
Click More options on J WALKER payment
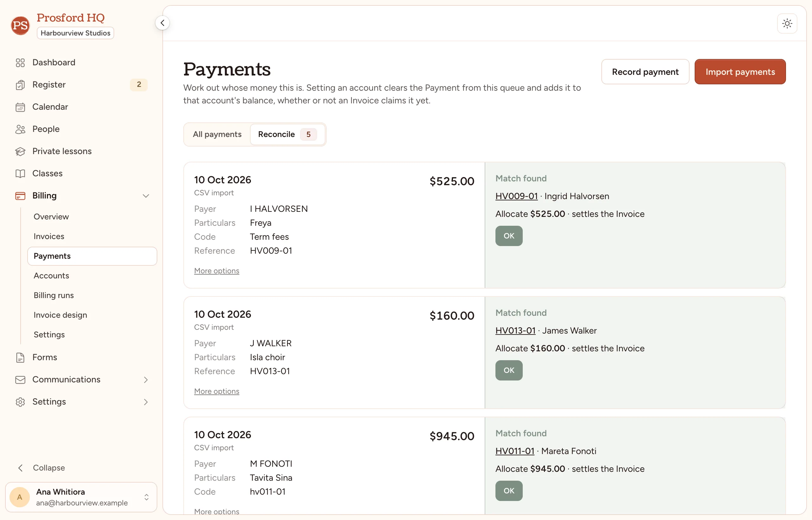click(x=217, y=391)
